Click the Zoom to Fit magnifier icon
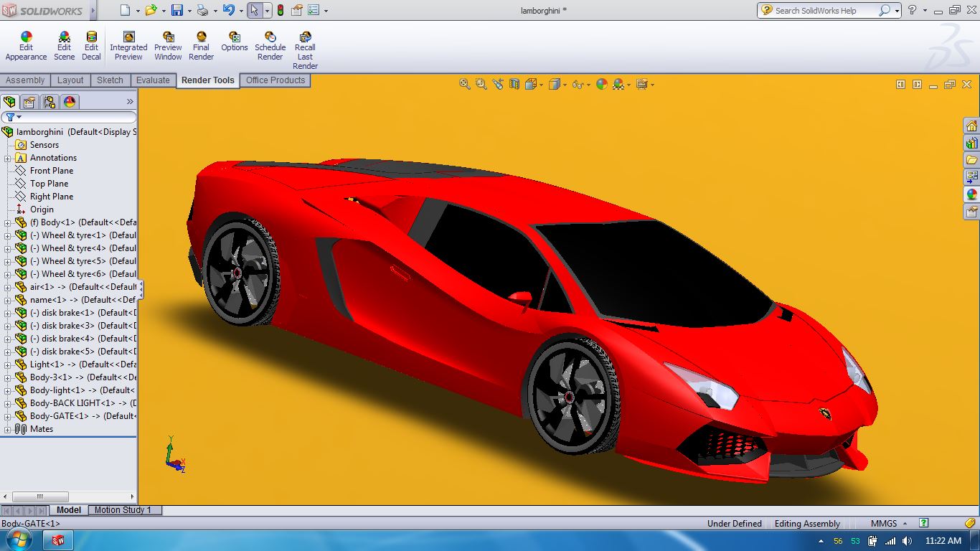This screenshot has width=980, height=551. [465, 84]
